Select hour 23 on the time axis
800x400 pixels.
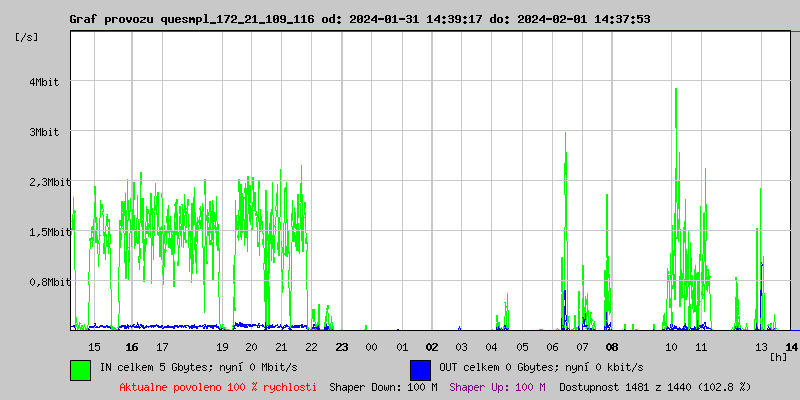[x=341, y=347]
